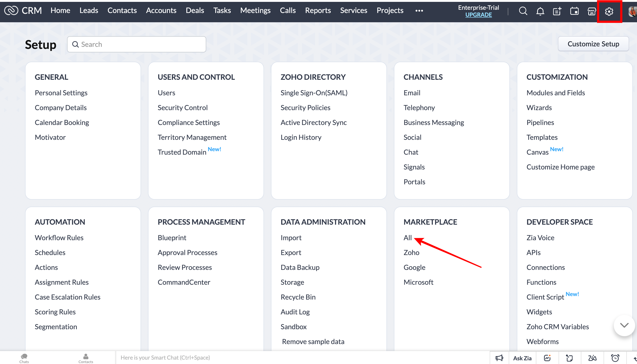Open the calendar icon in top bar

574,11
